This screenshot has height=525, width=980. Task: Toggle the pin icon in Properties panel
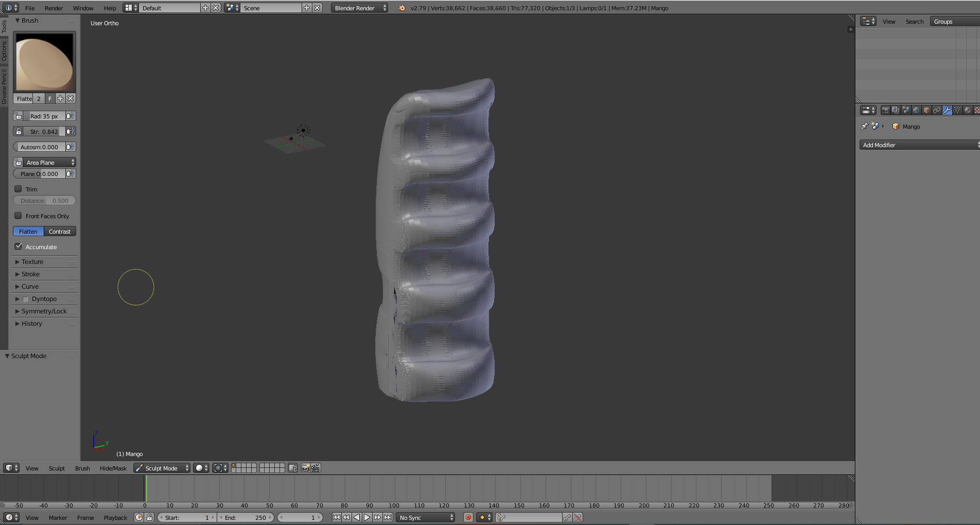coord(864,126)
